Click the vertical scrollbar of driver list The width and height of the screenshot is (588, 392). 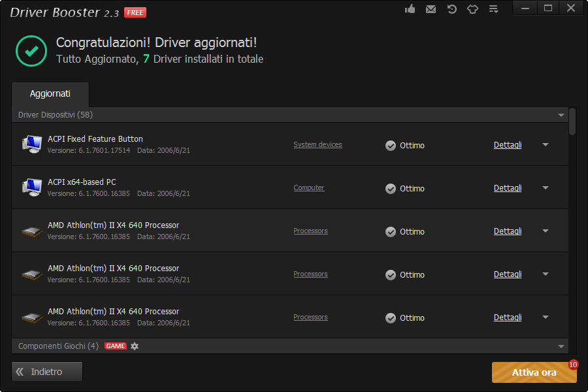(x=572, y=122)
